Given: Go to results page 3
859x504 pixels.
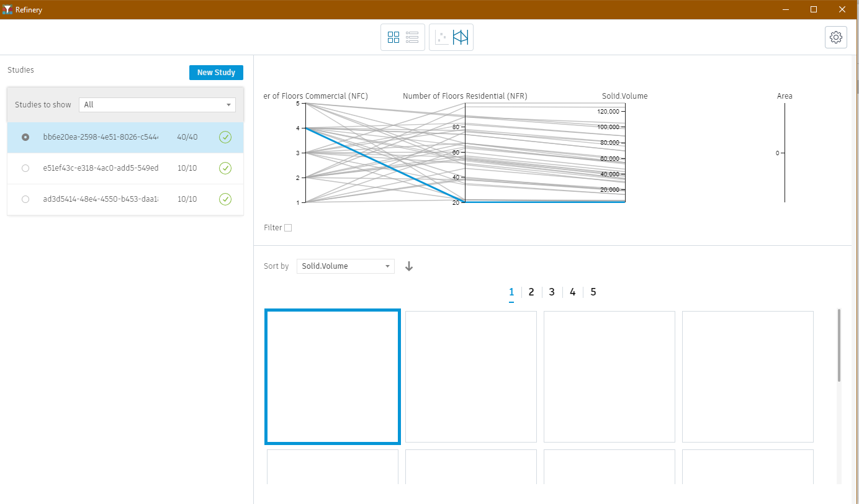Looking at the screenshot, I should point(552,292).
